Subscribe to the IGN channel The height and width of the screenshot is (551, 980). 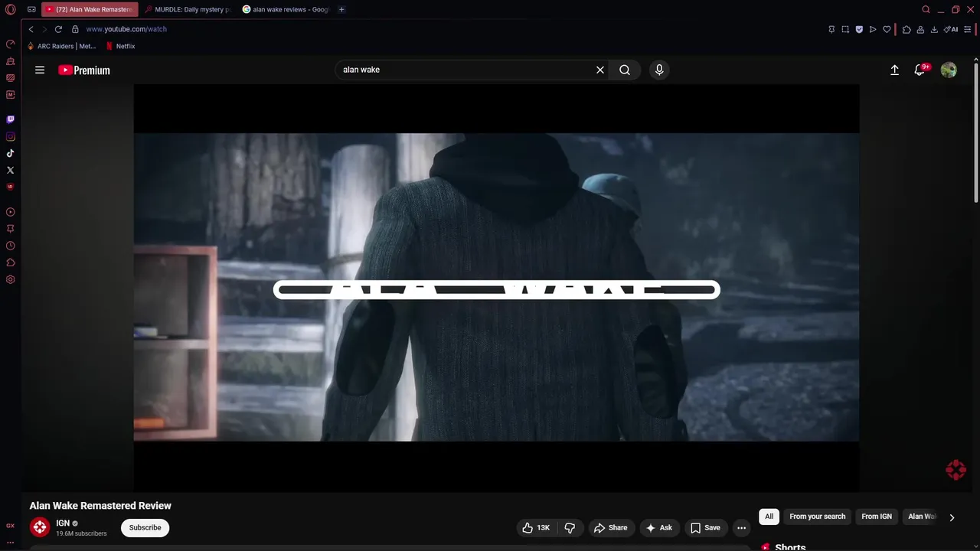click(145, 528)
